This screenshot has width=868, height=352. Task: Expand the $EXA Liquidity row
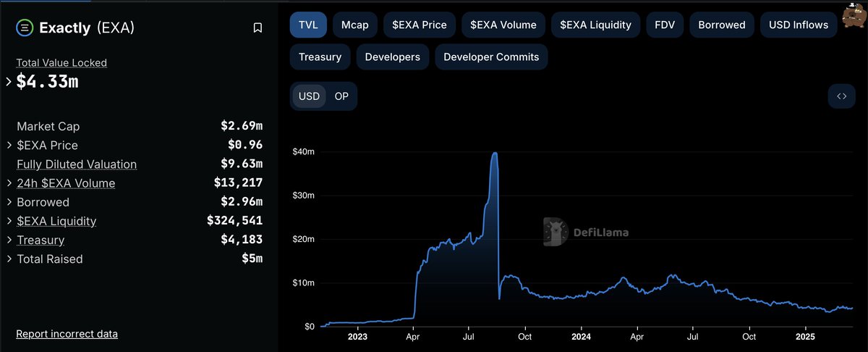click(x=9, y=221)
